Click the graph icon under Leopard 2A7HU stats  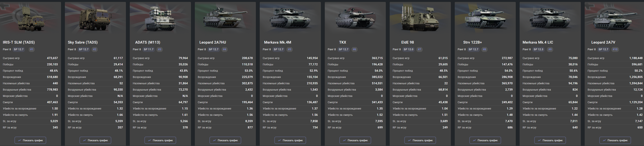click(x=214, y=140)
